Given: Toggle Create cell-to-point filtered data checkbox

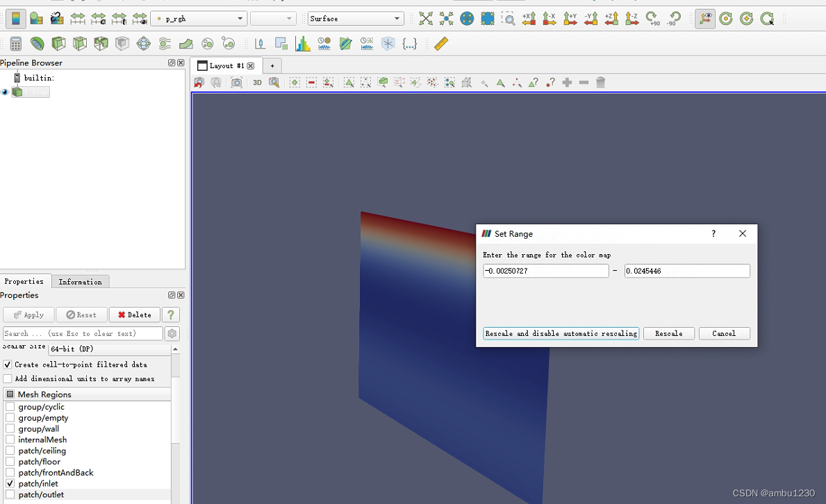Looking at the screenshot, I should coord(8,364).
